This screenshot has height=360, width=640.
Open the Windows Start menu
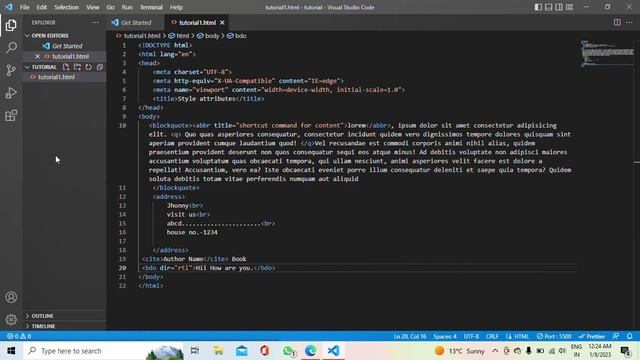coord(11,351)
